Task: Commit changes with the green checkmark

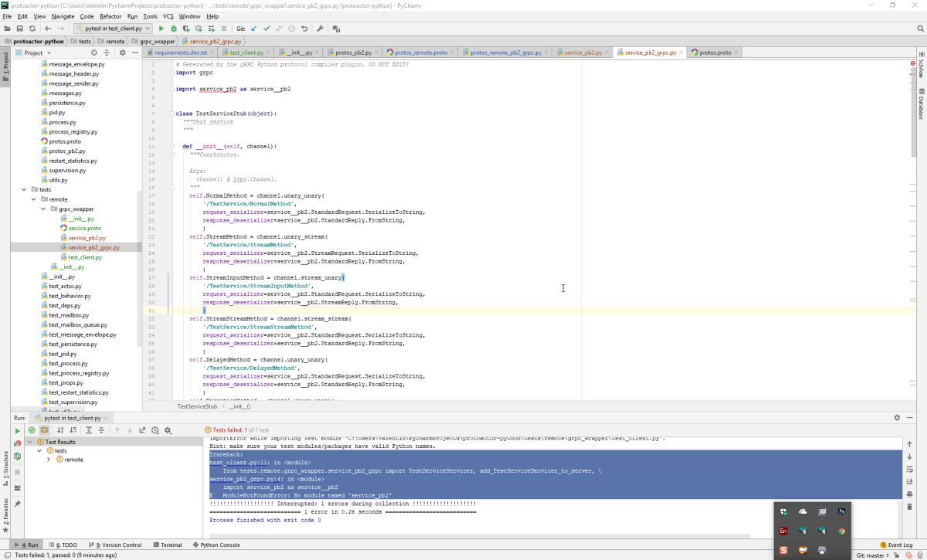Action: click(267, 29)
